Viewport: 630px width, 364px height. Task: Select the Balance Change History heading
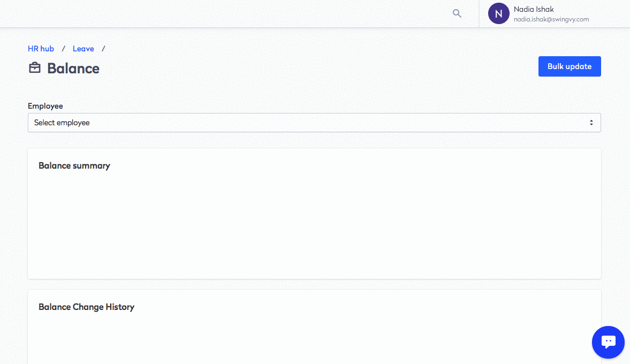[86, 307]
